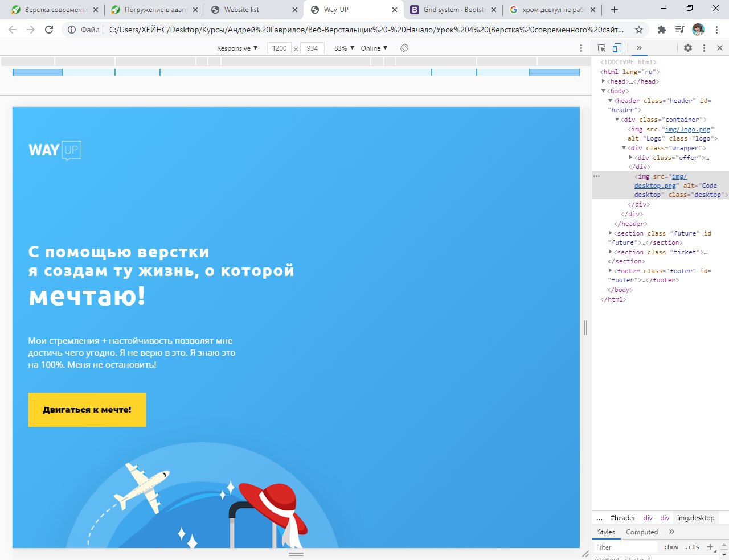729x560 pixels.
Task: Open the Styles tab in DevTools
Action: [606, 532]
